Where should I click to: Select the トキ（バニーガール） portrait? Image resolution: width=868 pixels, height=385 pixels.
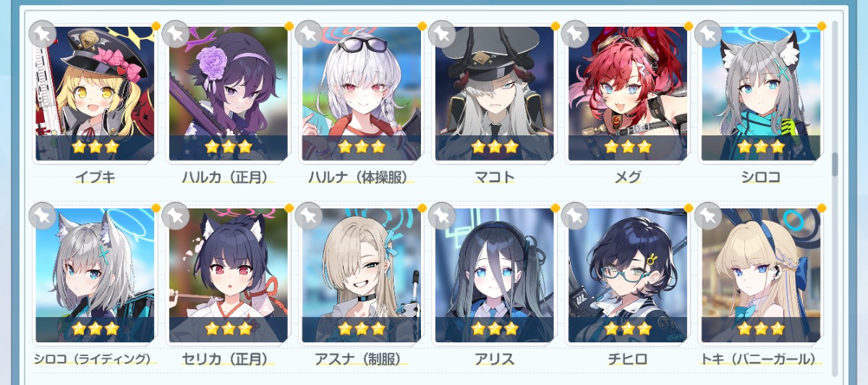[x=760, y=276]
